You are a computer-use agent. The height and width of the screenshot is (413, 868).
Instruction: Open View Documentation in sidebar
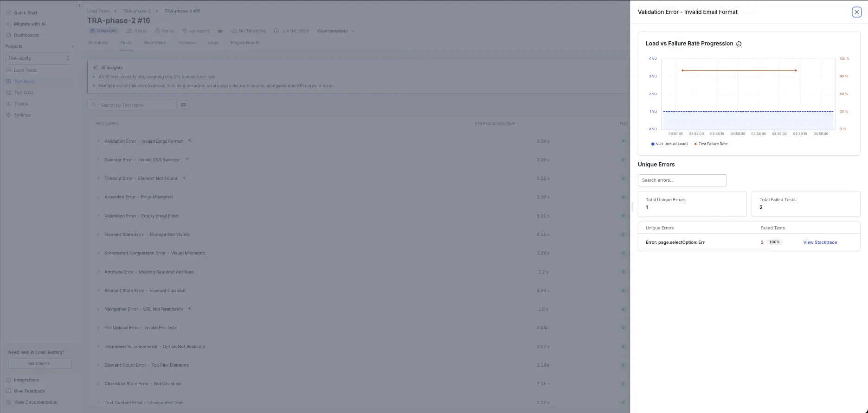pos(32,402)
